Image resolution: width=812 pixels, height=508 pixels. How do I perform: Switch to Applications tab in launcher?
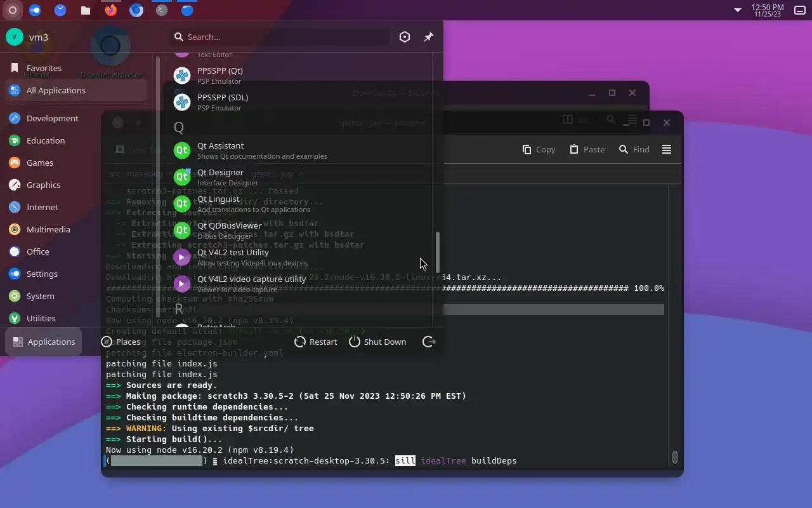pyautogui.click(x=44, y=342)
